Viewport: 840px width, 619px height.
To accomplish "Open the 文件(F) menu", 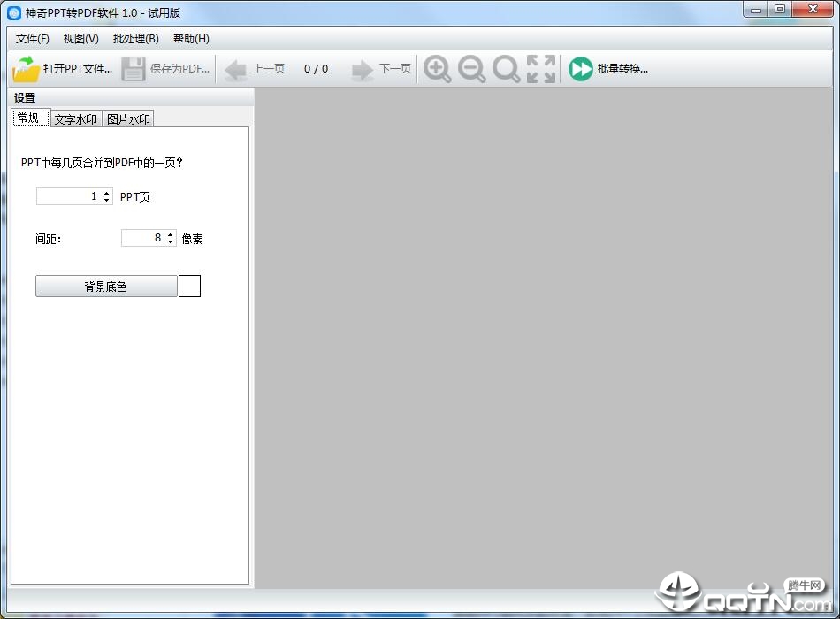I will [x=32, y=39].
